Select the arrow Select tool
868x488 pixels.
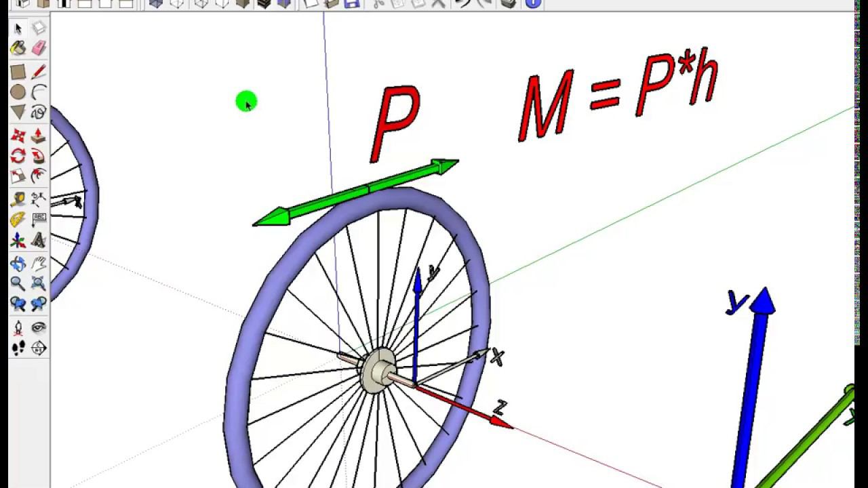point(18,28)
